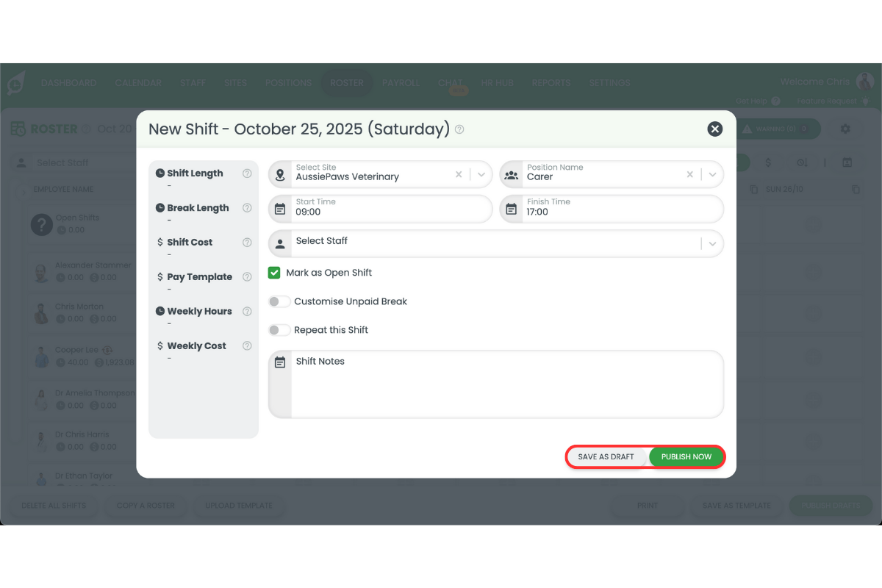Expand the Select Staff dropdown

tap(712, 244)
